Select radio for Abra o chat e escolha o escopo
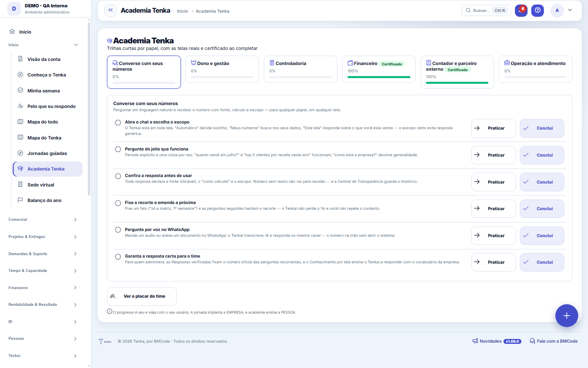588x368 pixels. tap(118, 123)
